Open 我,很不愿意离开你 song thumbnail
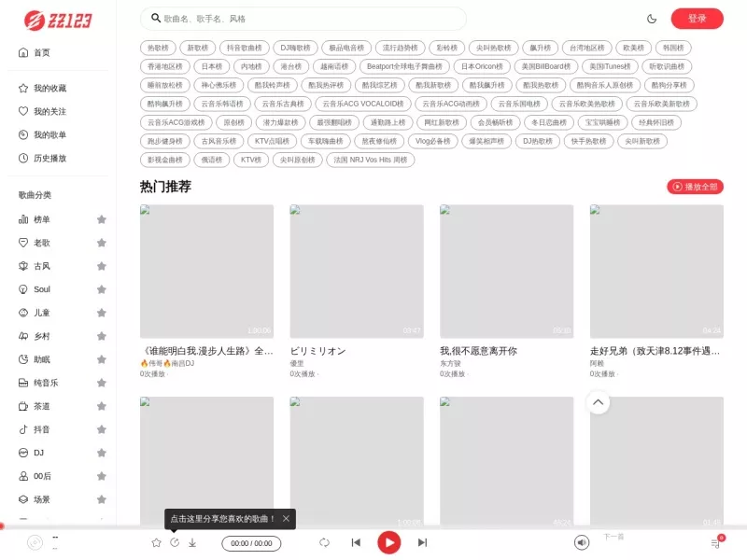 (507, 272)
